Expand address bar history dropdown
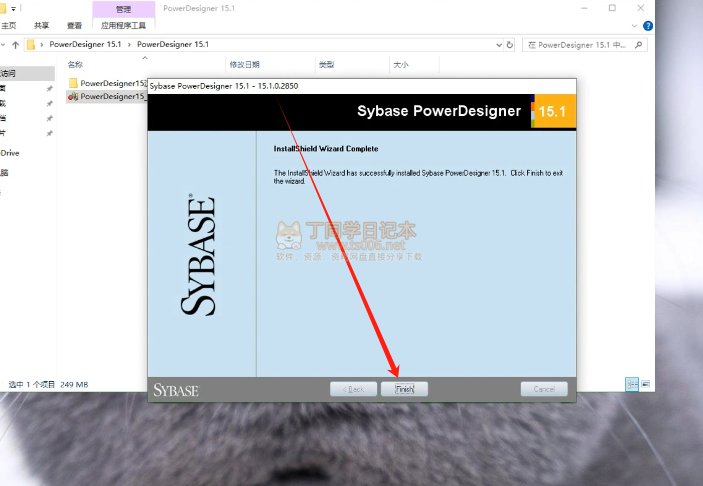This screenshot has width=703, height=486. pos(496,45)
